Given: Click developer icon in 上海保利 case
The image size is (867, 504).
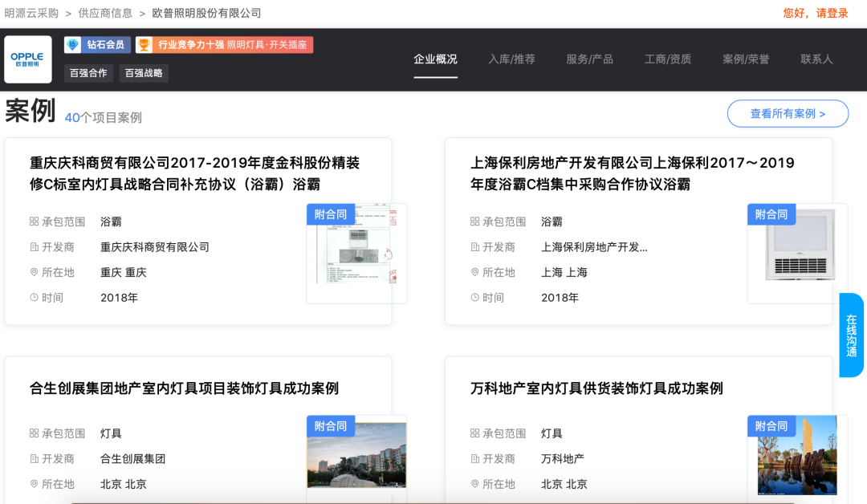Looking at the screenshot, I should pyautogui.click(x=474, y=247).
